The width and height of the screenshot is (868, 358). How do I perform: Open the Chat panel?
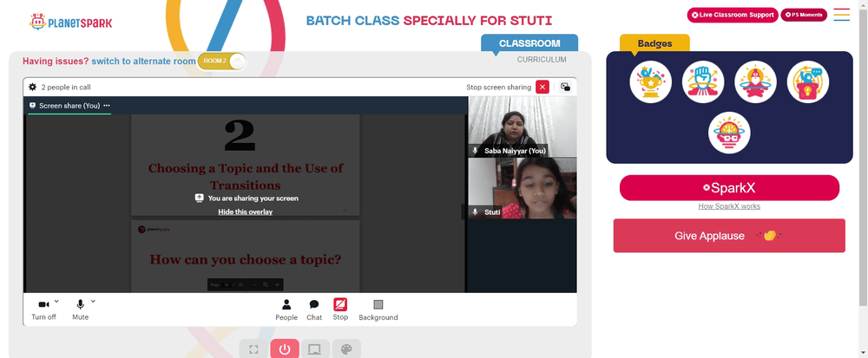tap(314, 309)
